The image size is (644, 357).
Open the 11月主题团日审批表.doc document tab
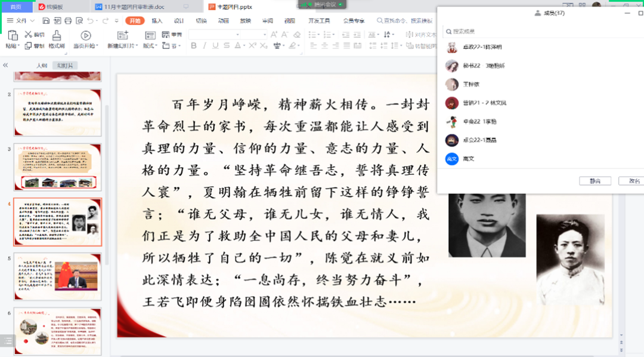pyautogui.click(x=134, y=7)
